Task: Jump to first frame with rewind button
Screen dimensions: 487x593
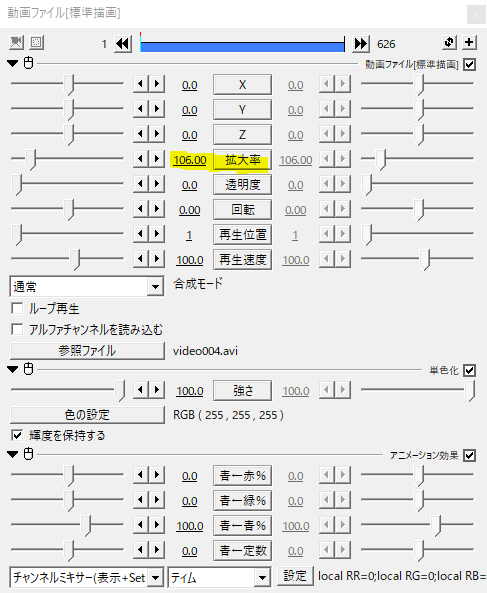Action: [x=123, y=44]
